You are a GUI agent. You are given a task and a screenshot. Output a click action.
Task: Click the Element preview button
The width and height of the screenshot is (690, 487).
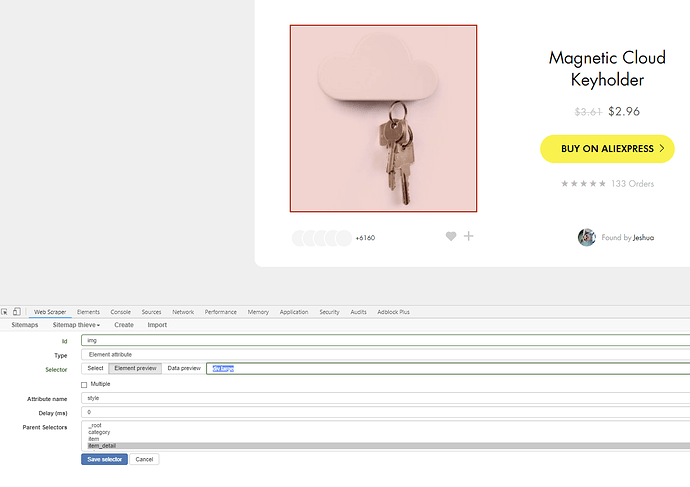135,368
